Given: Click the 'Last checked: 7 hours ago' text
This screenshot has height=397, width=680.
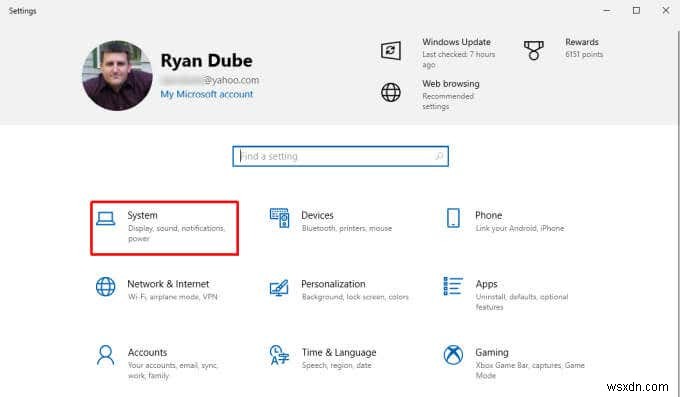Looking at the screenshot, I should tap(459, 59).
